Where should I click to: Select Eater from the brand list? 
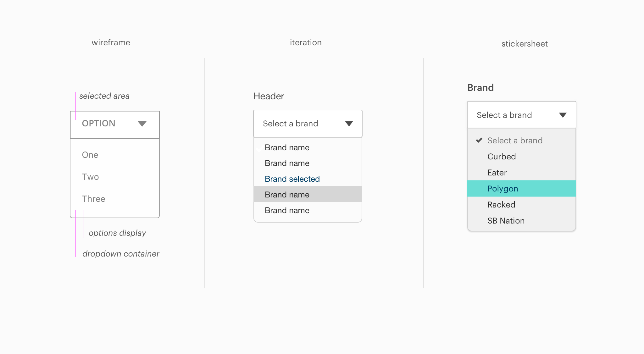point(522,173)
